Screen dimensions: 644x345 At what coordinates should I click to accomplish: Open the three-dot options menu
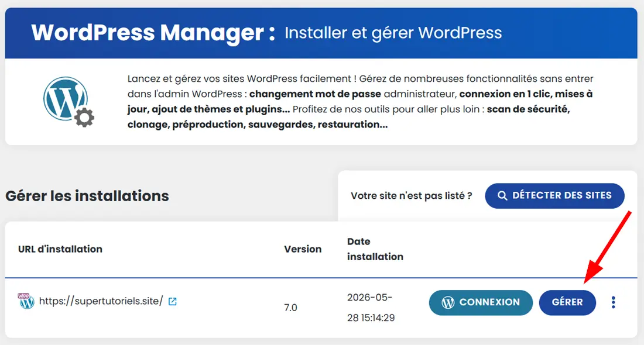[613, 302]
